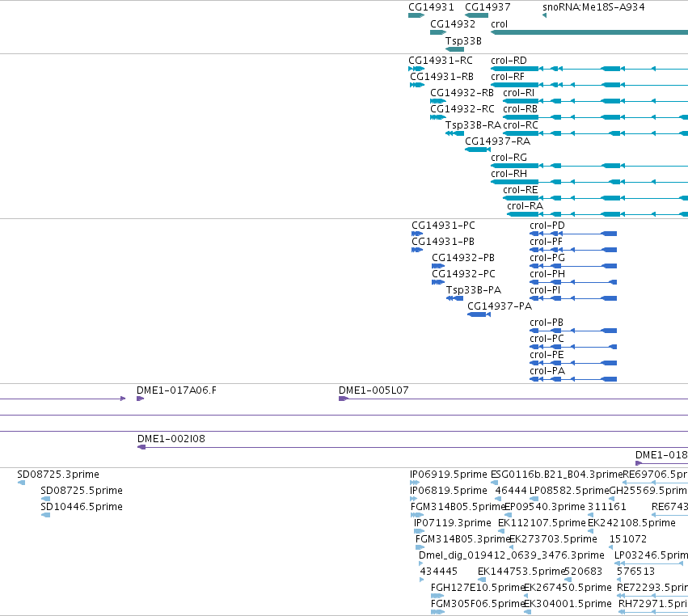
Task: Select the crol-RD transcript label
Action: [x=509, y=60]
